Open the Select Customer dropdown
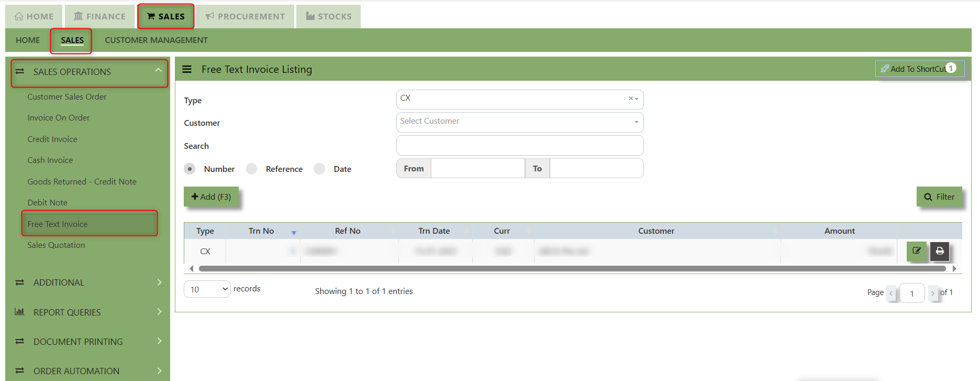This screenshot has height=381, width=980. click(x=519, y=122)
